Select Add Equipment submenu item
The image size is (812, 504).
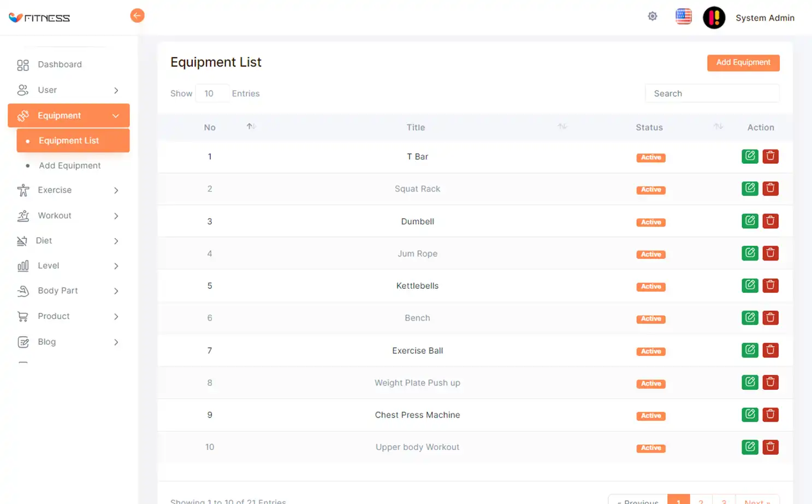pos(69,165)
